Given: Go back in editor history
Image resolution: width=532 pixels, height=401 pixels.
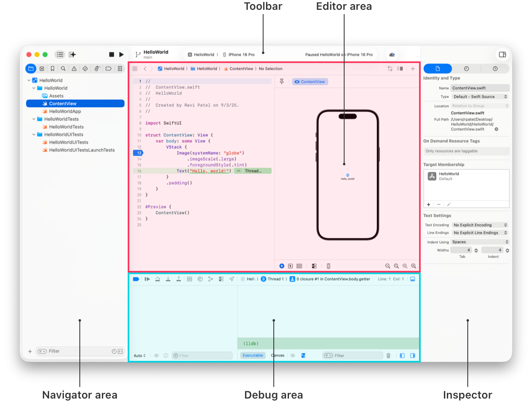Looking at the screenshot, I should click(145, 69).
